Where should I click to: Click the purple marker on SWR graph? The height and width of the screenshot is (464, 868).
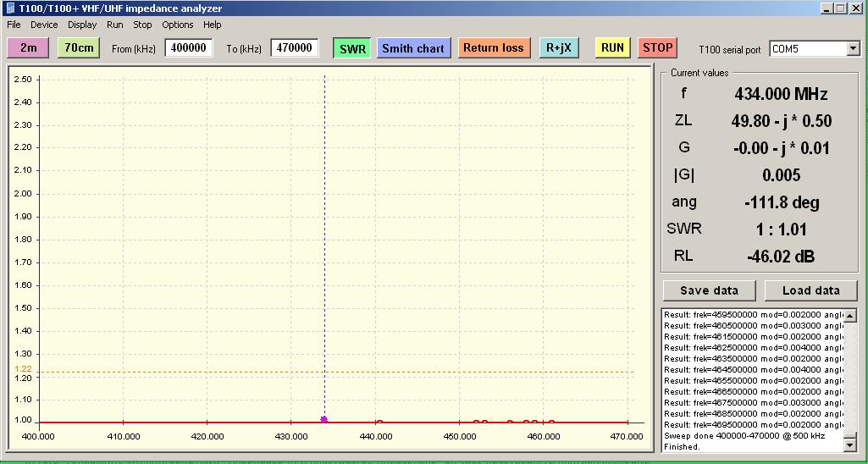(x=324, y=419)
